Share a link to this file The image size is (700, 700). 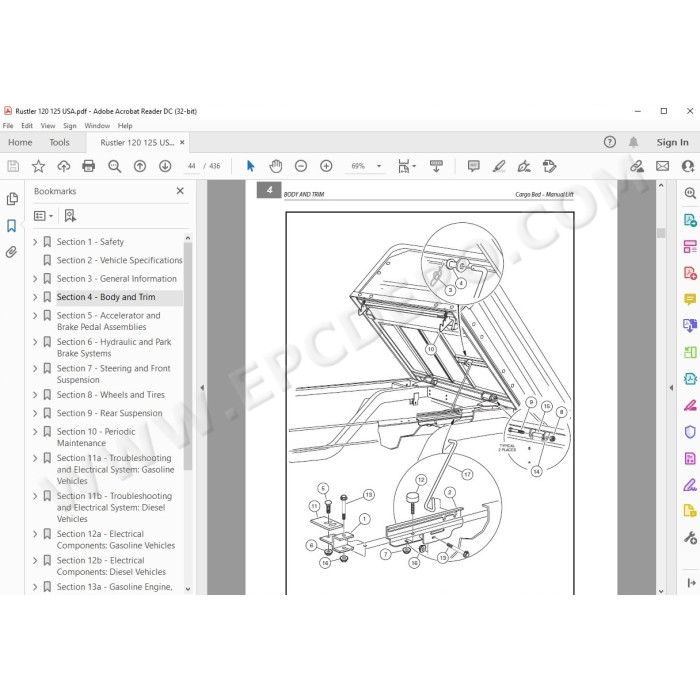click(x=637, y=166)
